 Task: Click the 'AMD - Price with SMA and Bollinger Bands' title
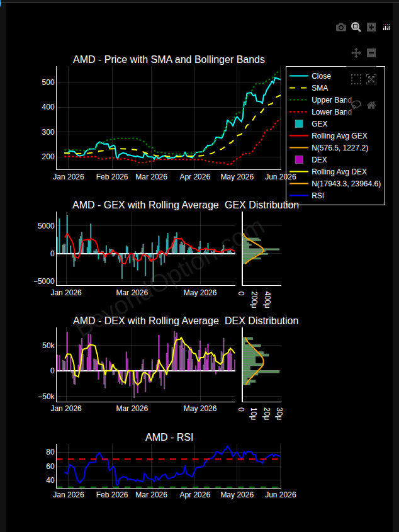click(169, 59)
